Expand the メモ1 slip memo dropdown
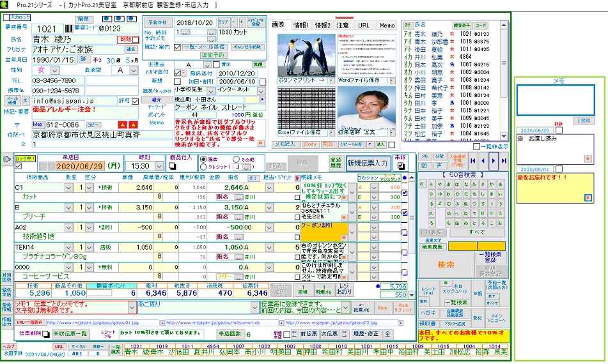 pyautogui.click(x=132, y=307)
